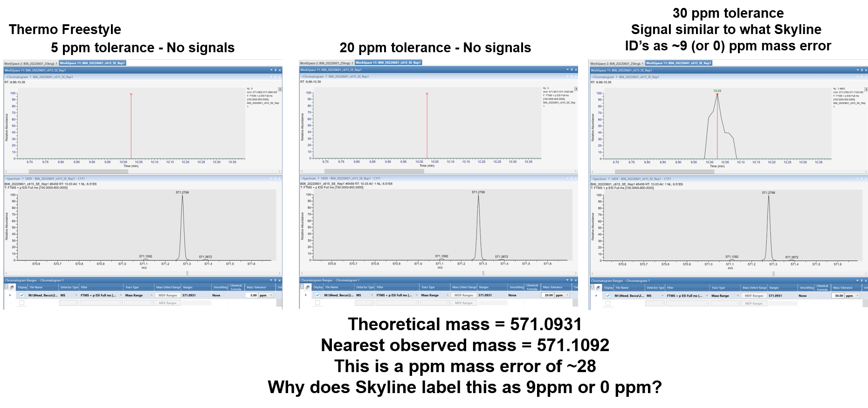Check the empty second-row Display box, middle panel
The image size is (868, 408).
tap(317, 303)
